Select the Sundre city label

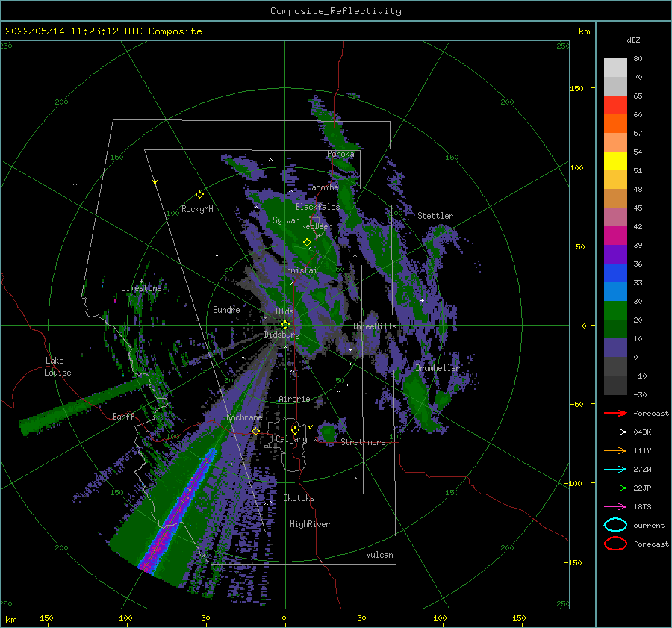click(226, 309)
